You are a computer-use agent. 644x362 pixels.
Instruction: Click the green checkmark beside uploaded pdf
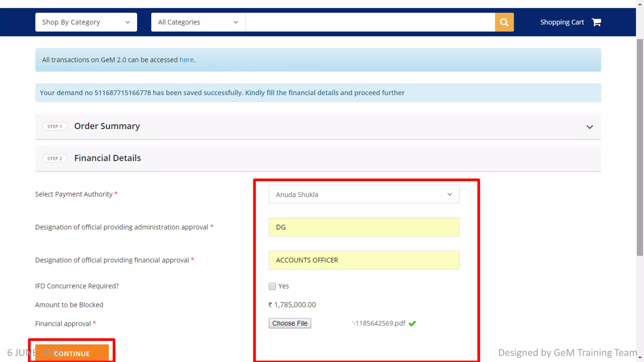(412, 323)
